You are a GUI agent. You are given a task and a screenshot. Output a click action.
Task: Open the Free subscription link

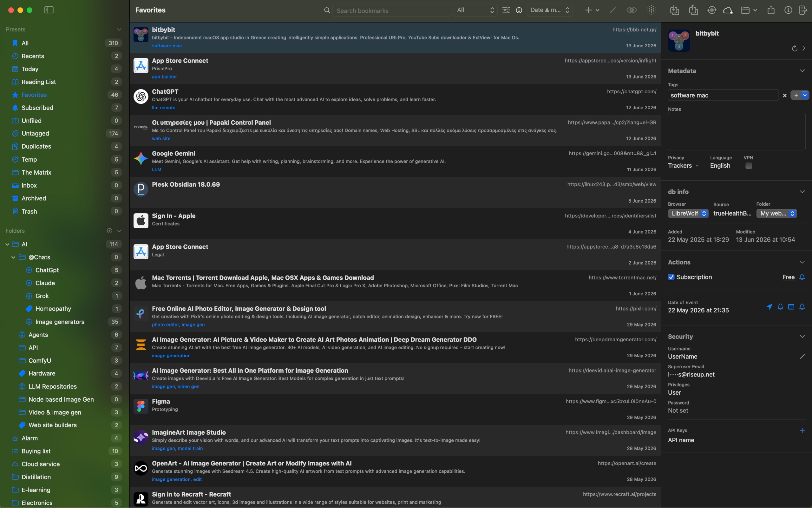tap(788, 277)
